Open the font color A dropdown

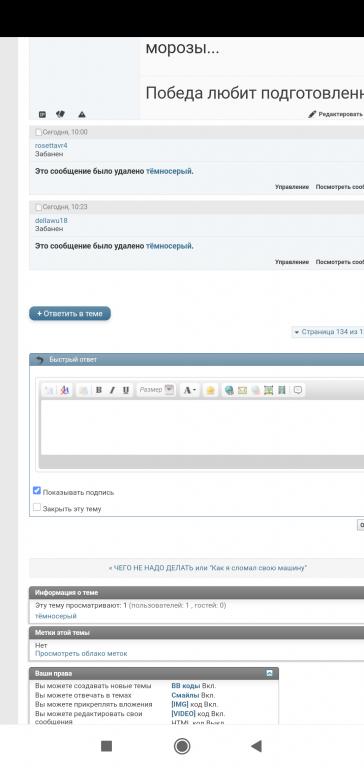(190, 390)
